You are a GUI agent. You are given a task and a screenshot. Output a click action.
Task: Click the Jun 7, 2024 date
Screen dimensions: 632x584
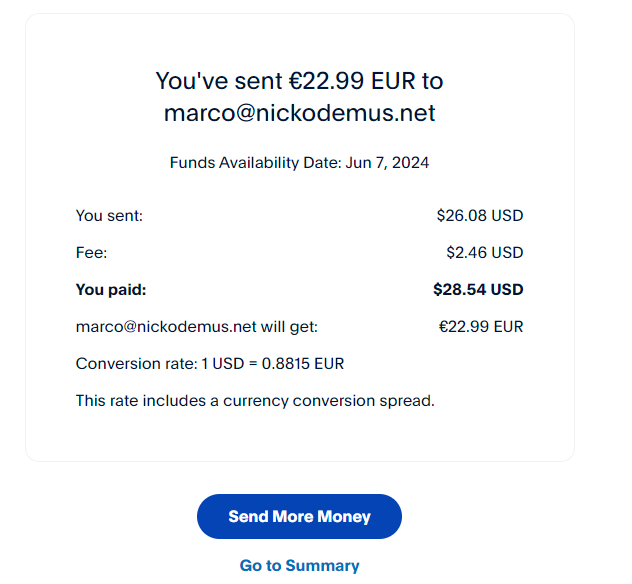pos(386,163)
